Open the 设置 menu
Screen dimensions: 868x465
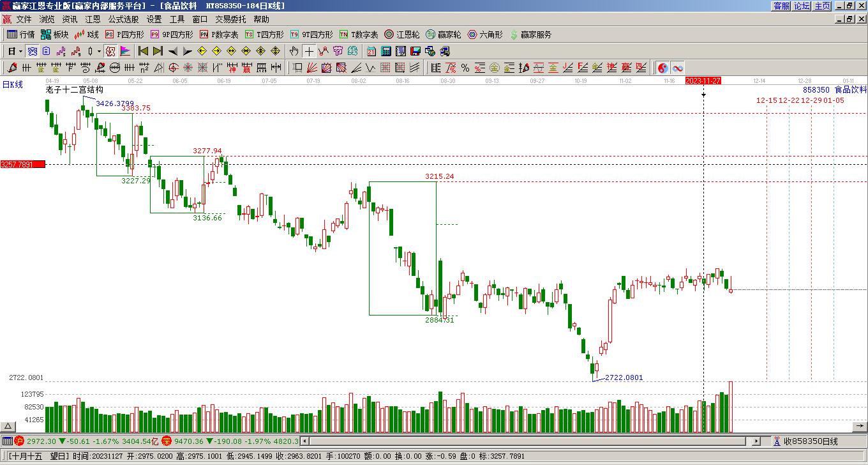(154, 20)
